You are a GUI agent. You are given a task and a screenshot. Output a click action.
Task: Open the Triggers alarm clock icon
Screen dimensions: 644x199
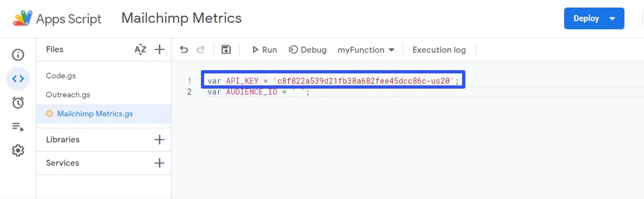(18, 102)
